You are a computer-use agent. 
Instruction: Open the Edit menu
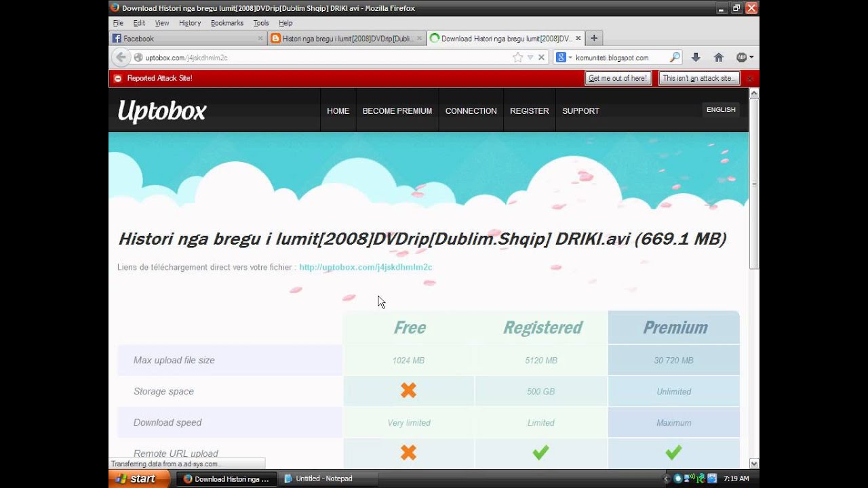(139, 23)
